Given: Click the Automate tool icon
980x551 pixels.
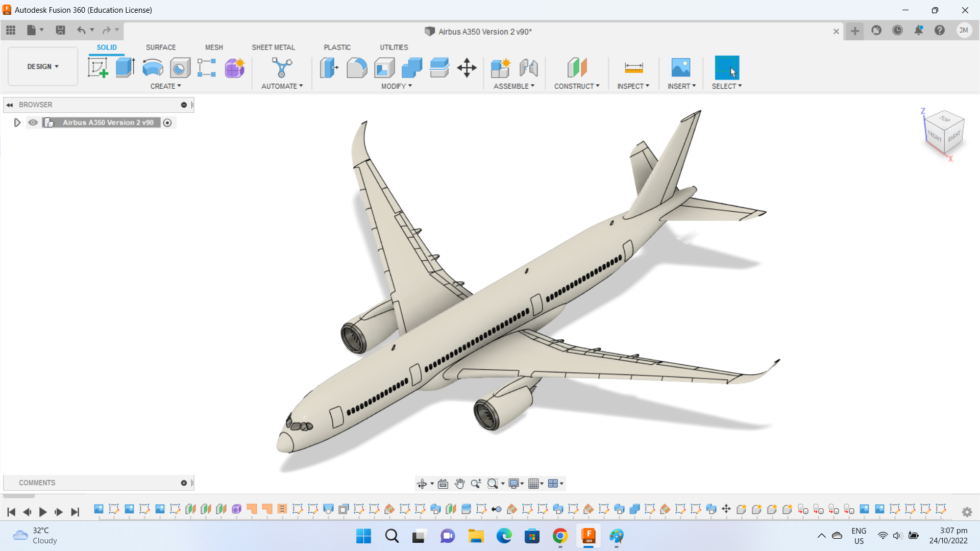Looking at the screenshot, I should (x=282, y=67).
